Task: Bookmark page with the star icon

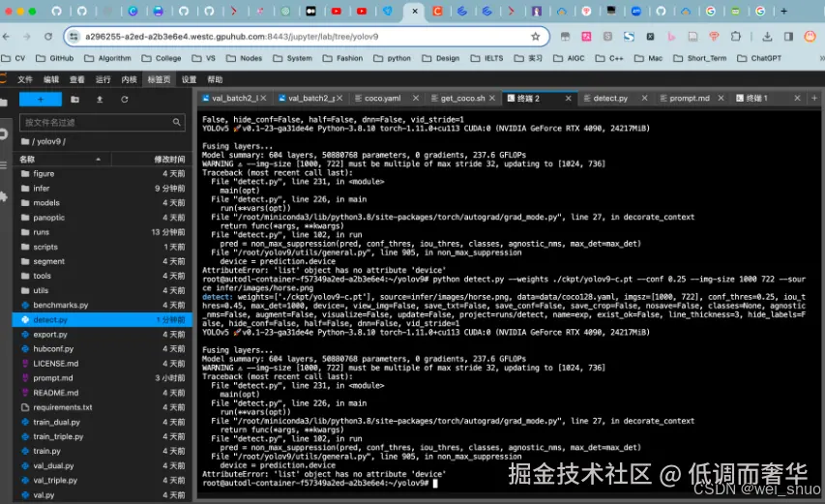Action: pyautogui.click(x=536, y=37)
